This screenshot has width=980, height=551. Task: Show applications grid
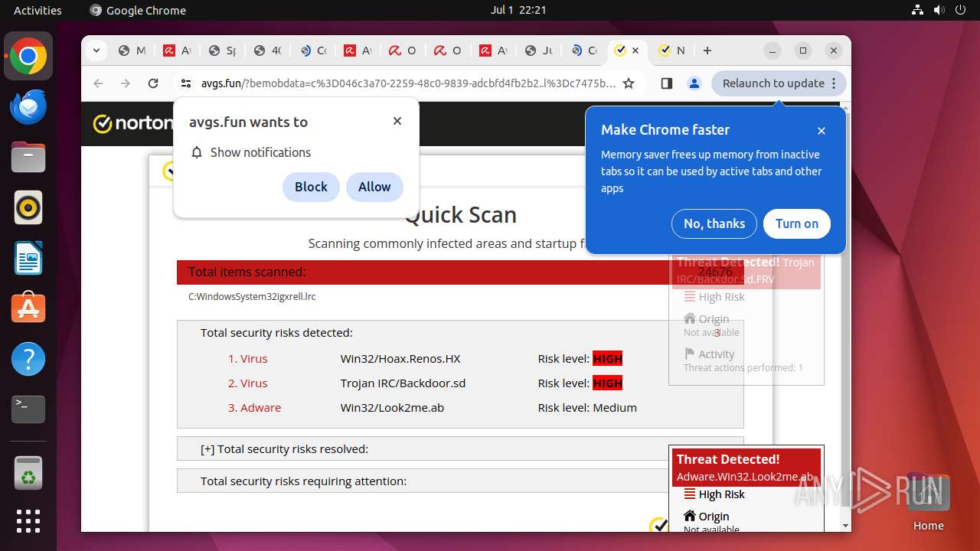point(28,521)
